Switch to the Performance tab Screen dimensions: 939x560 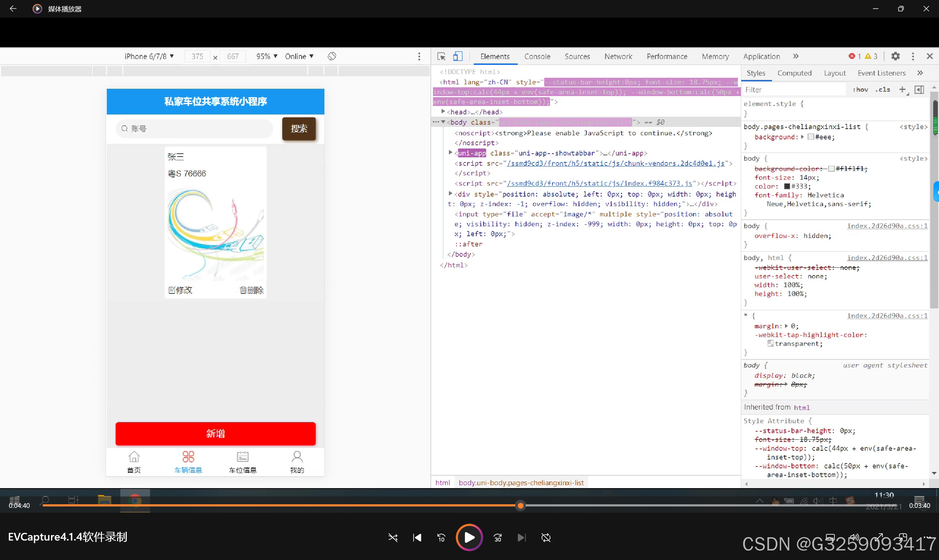pos(667,56)
